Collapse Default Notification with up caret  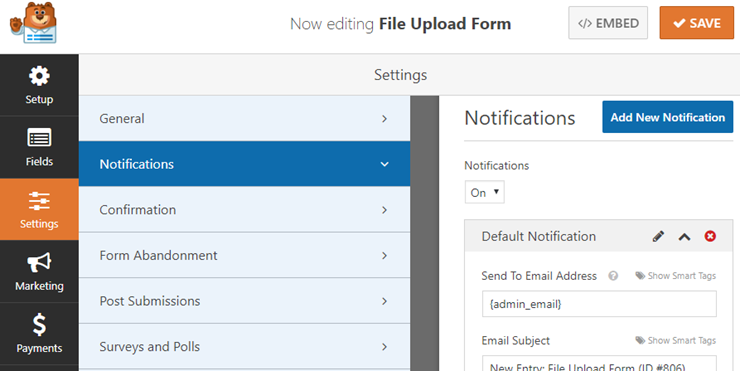coord(684,237)
